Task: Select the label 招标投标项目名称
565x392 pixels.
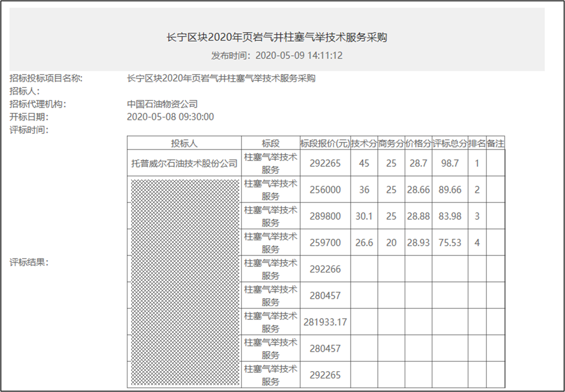Action: click(x=46, y=79)
